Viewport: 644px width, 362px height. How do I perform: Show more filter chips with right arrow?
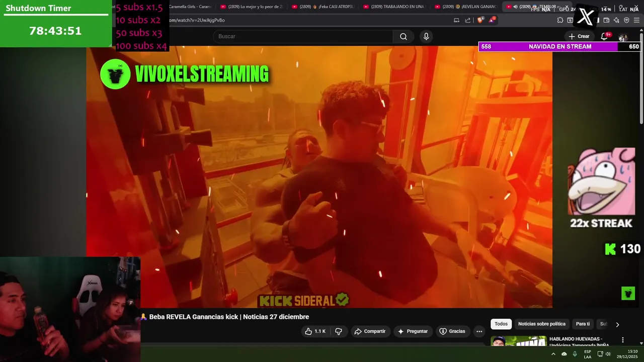(x=617, y=324)
